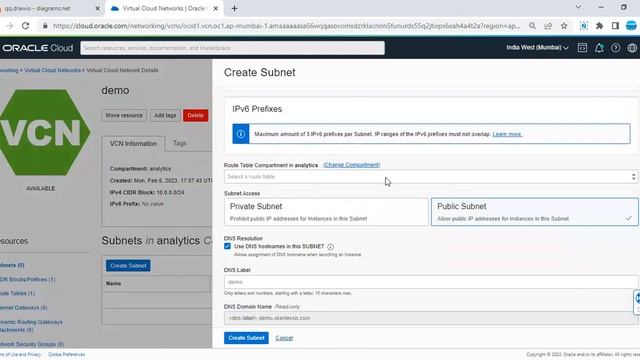Open CIDR Blocks/Prefixes (1) resource link
This screenshot has width=640, height=360.
[27, 280]
